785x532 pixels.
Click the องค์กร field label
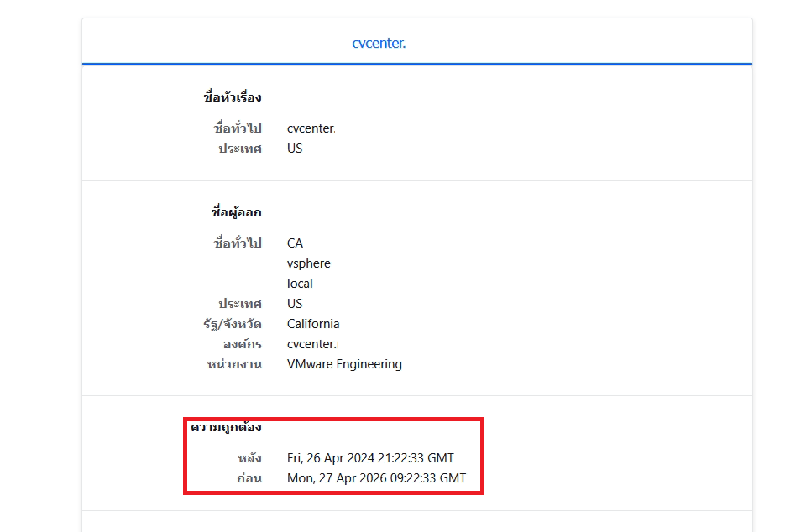click(243, 344)
